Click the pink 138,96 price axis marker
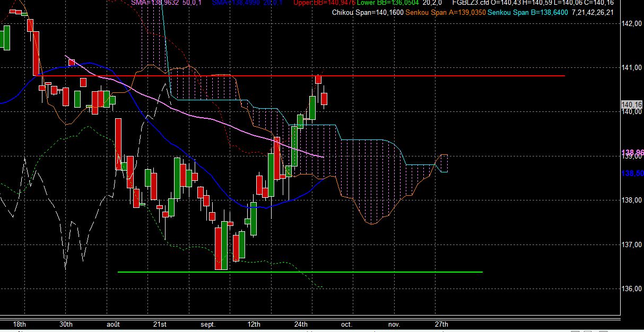Screen dimensions: 644x332 tap(632, 153)
